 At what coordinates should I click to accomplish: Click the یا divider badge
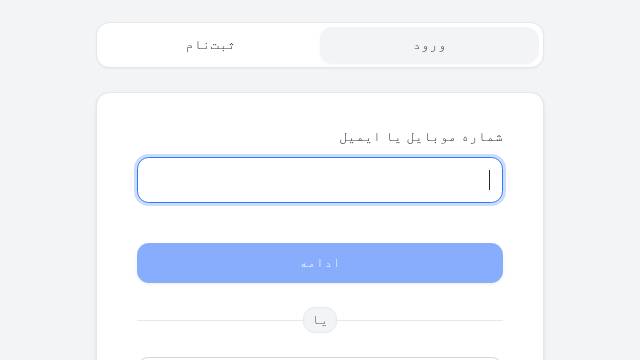tap(320, 320)
